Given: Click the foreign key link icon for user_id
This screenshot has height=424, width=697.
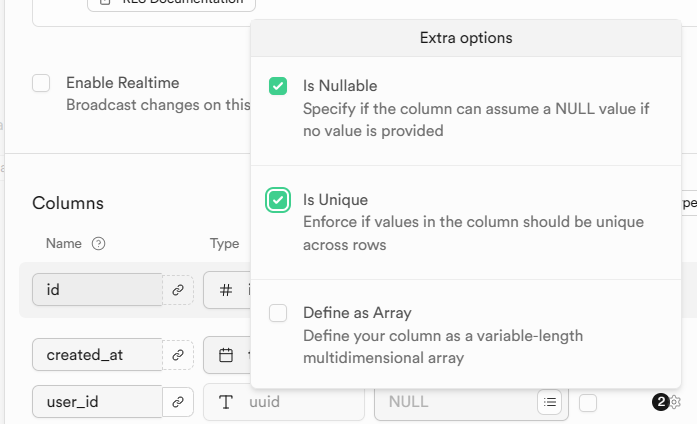Looking at the screenshot, I should [x=178, y=402].
